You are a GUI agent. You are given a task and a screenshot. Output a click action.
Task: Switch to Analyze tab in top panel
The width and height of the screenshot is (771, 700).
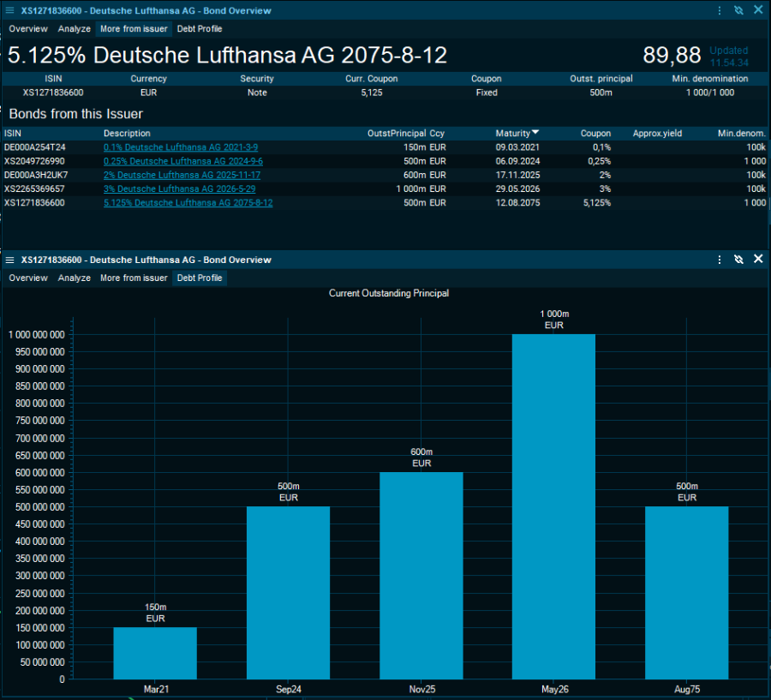click(74, 29)
